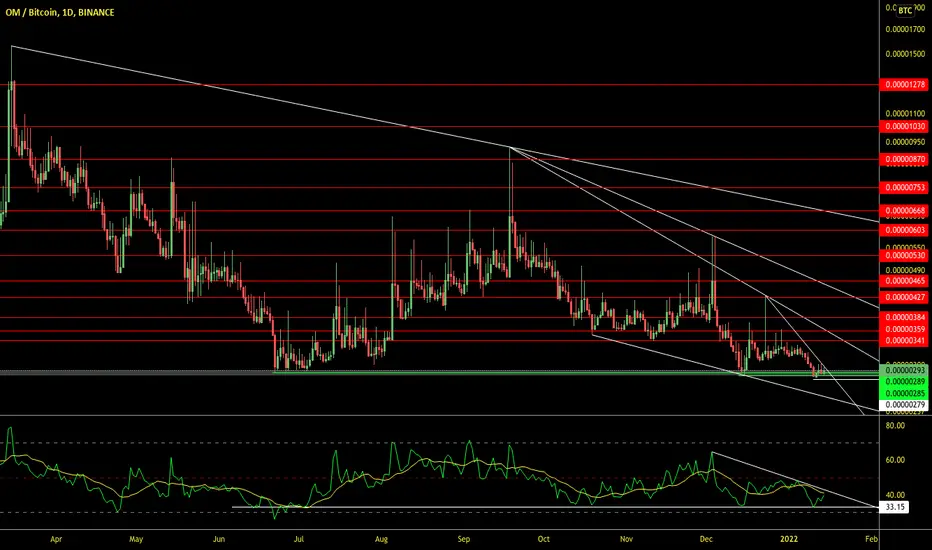Click the 33.15 RSI value label

point(894,507)
